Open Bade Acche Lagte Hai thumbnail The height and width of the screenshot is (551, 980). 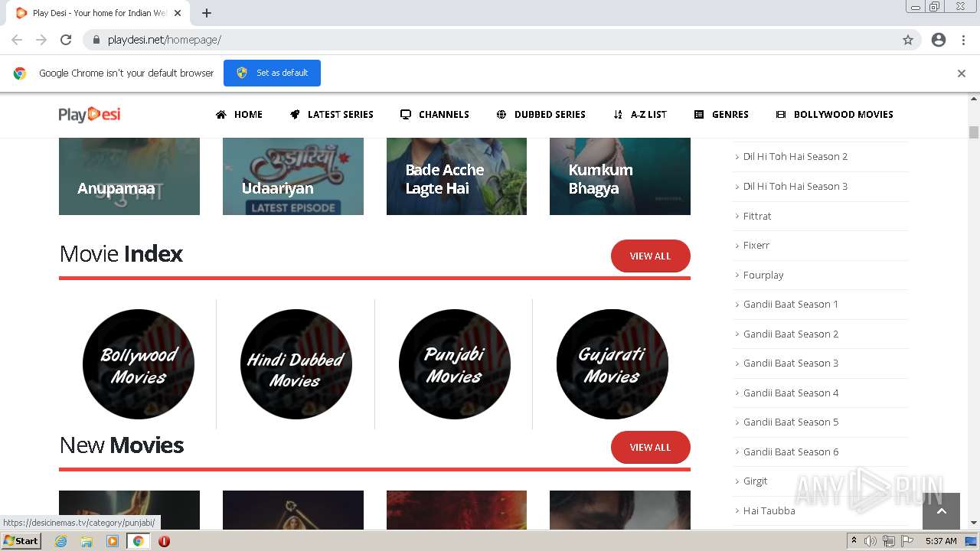pos(456,176)
